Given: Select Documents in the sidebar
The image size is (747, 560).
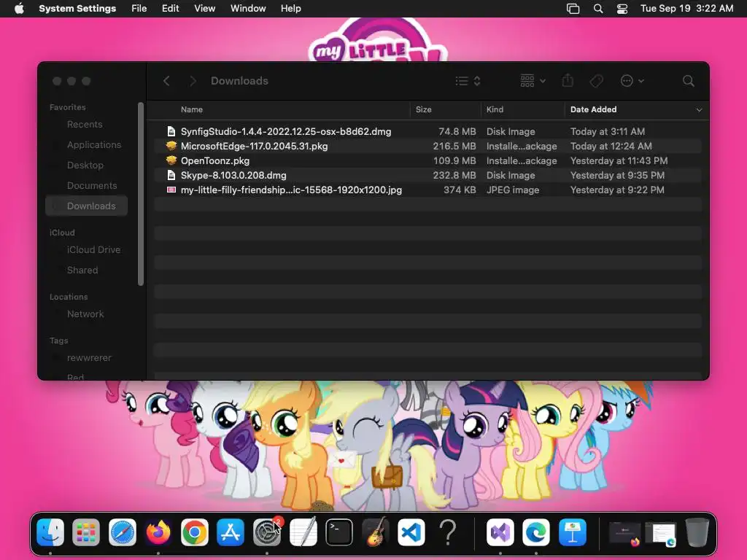Looking at the screenshot, I should pyautogui.click(x=86, y=186).
